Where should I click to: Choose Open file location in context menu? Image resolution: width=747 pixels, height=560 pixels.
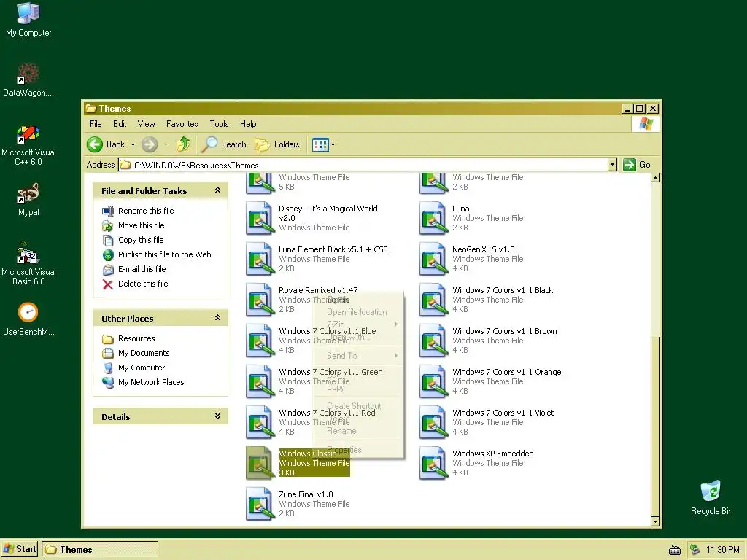coord(357,312)
